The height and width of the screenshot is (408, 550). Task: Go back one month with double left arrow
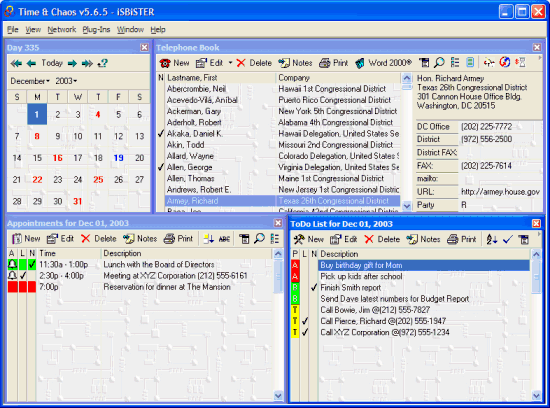pyautogui.click(x=16, y=63)
